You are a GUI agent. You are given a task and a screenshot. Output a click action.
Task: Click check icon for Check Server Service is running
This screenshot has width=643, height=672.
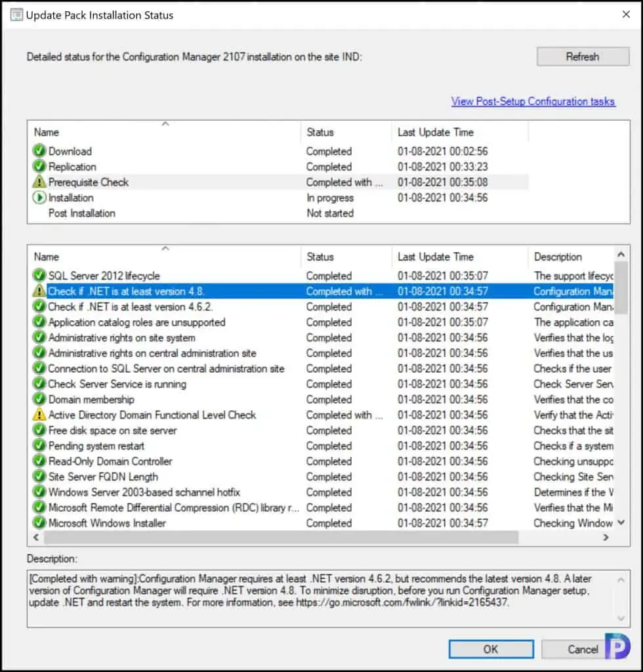pos(39,383)
